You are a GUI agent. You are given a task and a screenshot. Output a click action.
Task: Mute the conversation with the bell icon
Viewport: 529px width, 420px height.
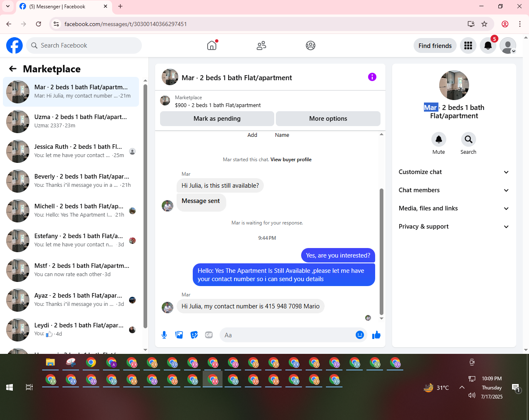click(x=439, y=139)
